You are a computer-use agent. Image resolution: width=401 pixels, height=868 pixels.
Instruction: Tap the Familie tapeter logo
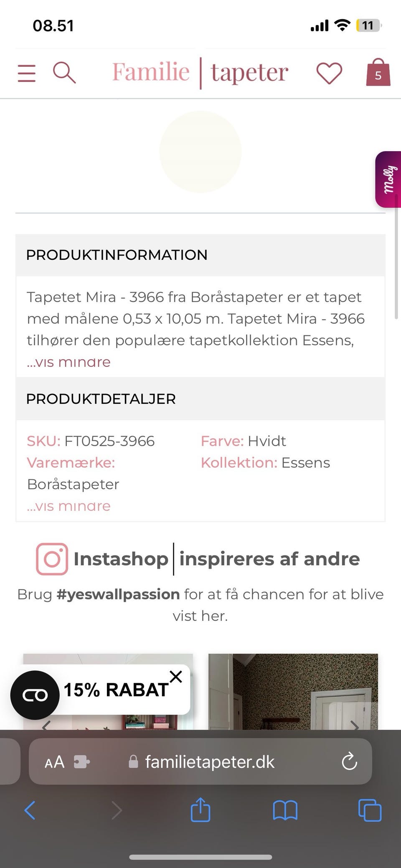pyautogui.click(x=200, y=72)
